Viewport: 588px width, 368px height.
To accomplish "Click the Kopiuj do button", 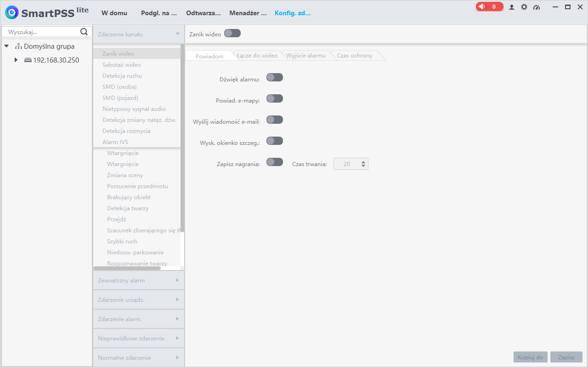I will point(530,357).
